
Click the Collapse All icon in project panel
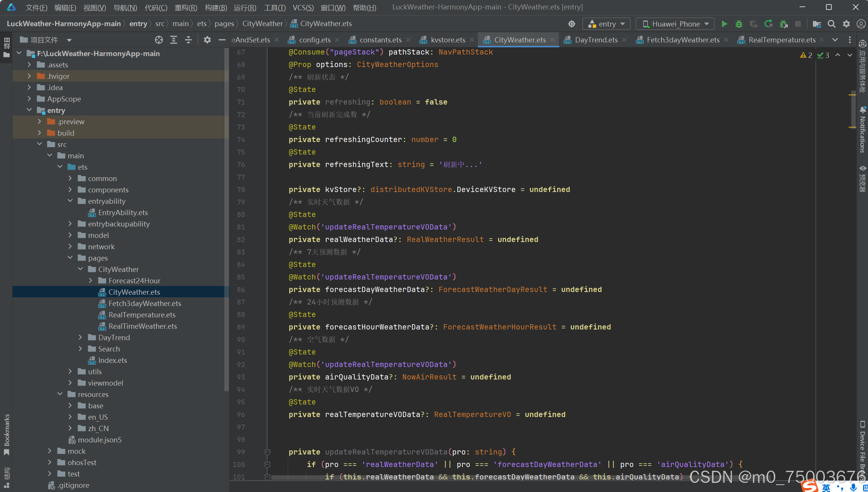[x=188, y=40]
